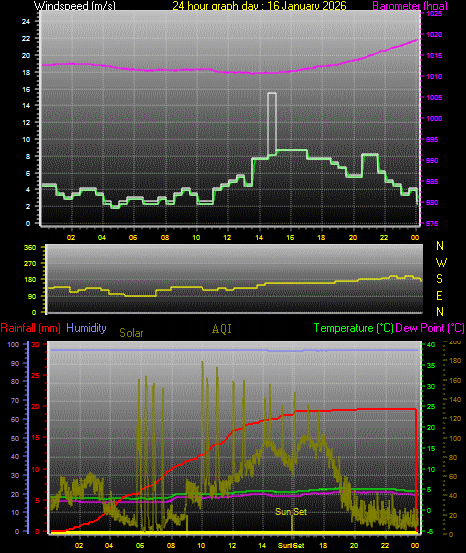466x553 pixels.
Task: Click the 18 hour tick on bottom chart
Action: (x=323, y=546)
